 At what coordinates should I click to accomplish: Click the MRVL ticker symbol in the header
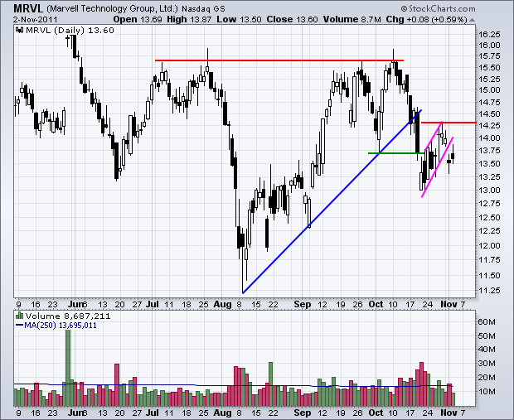click(x=28, y=8)
